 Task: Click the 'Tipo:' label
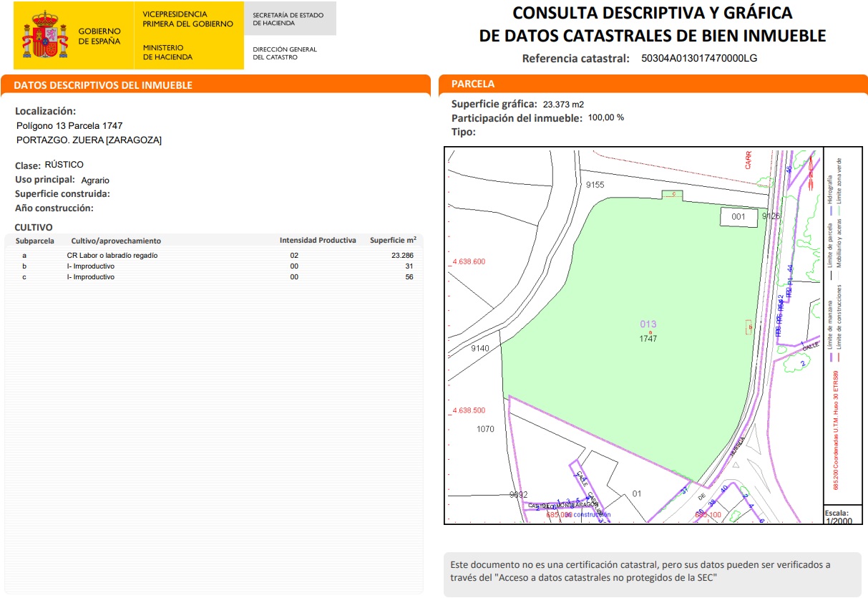463,132
